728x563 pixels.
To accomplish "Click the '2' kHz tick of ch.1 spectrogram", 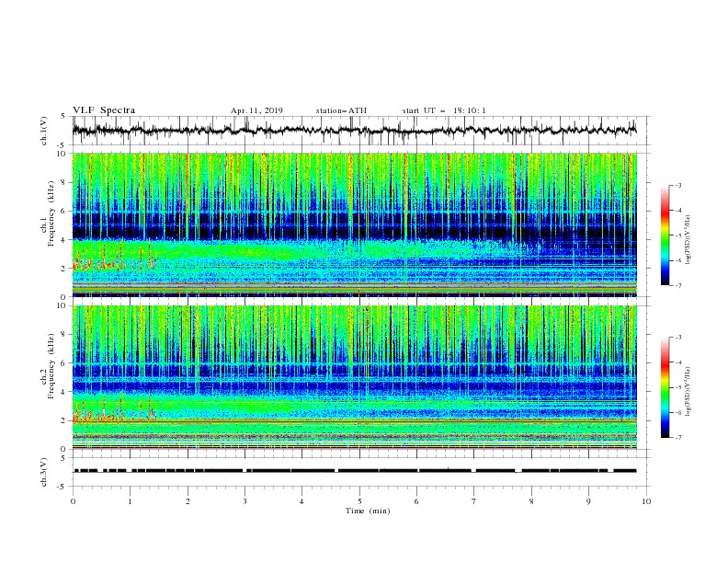I will pyautogui.click(x=63, y=269).
